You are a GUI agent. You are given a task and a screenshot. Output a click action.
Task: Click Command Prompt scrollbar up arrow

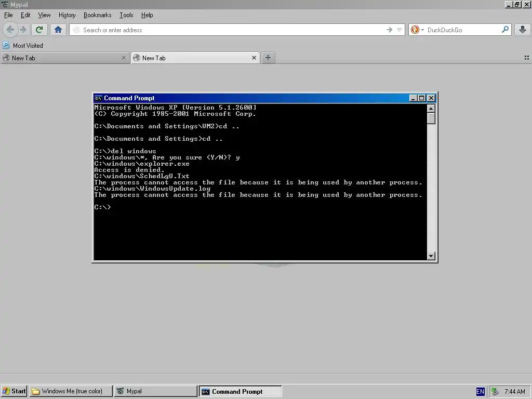[x=431, y=109]
